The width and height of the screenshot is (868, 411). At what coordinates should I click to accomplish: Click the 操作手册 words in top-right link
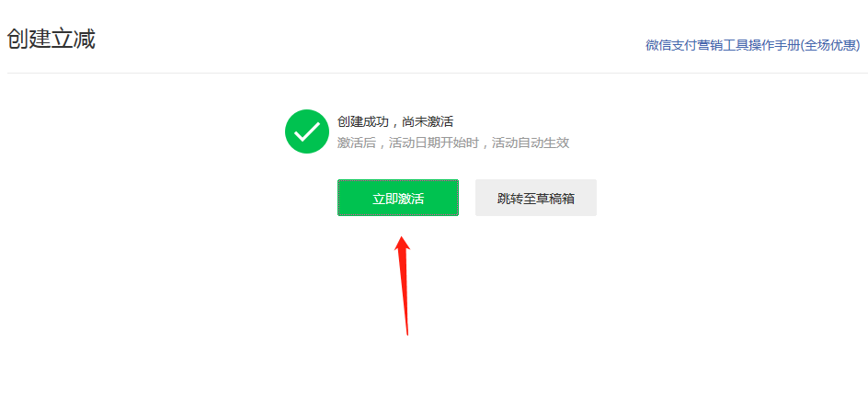click(x=775, y=45)
